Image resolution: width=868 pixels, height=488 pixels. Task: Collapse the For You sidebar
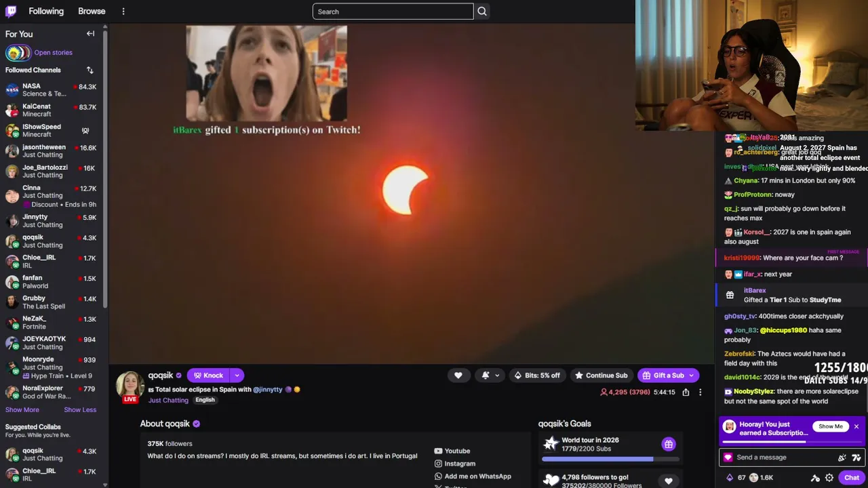coord(90,33)
